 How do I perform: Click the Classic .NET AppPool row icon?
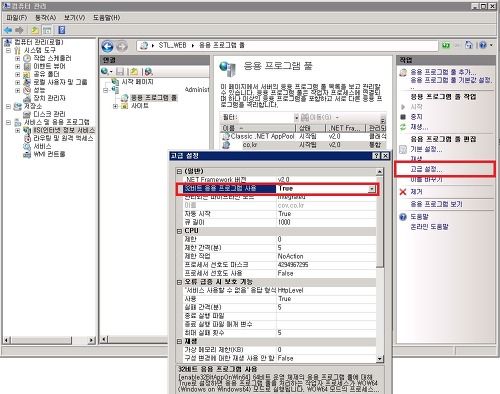[226, 136]
